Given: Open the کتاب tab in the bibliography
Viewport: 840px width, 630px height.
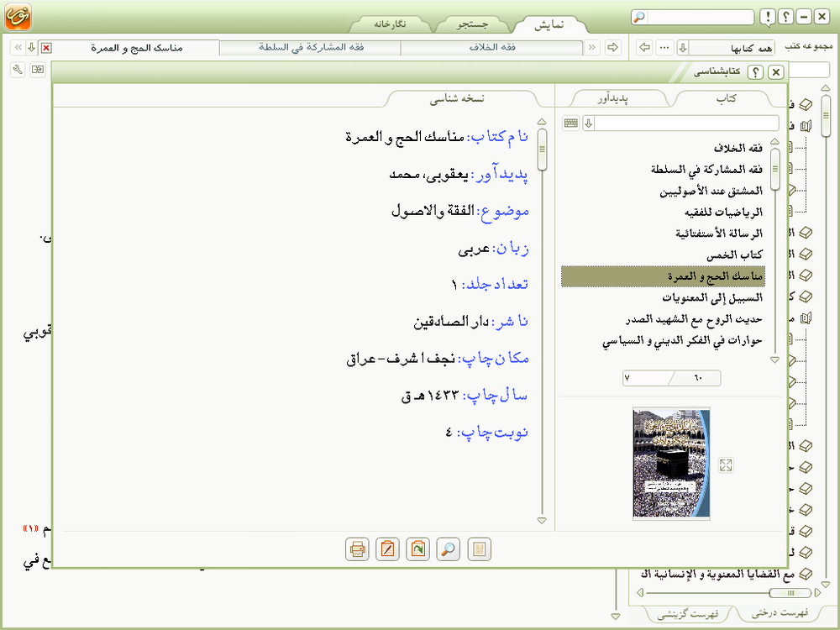Looking at the screenshot, I should click(726, 98).
